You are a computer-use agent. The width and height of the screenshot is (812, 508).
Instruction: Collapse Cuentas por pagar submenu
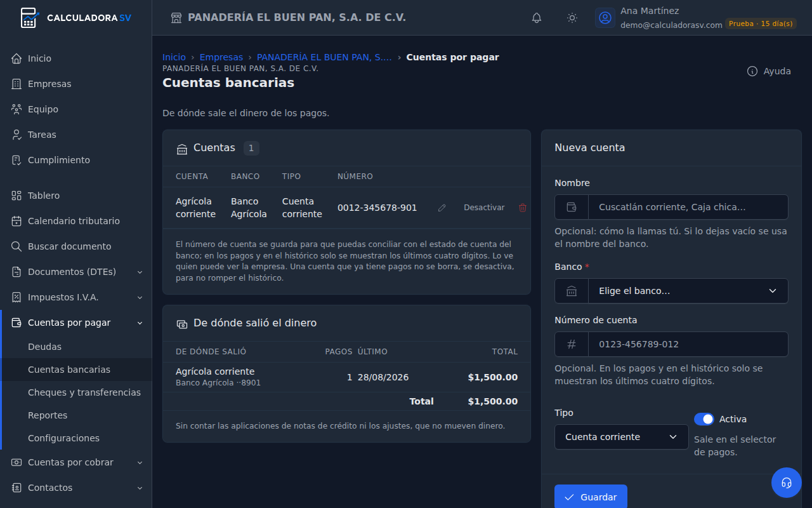pyautogui.click(x=76, y=323)
